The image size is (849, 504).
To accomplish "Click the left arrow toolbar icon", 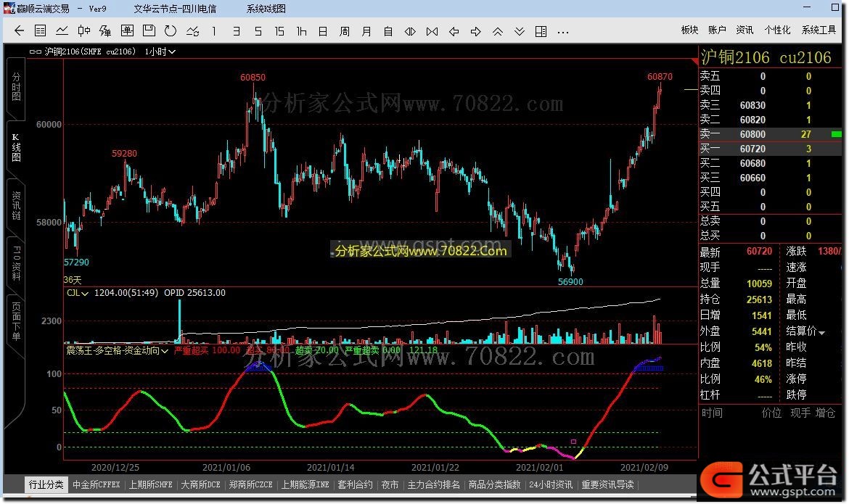I will click(454, 31).
